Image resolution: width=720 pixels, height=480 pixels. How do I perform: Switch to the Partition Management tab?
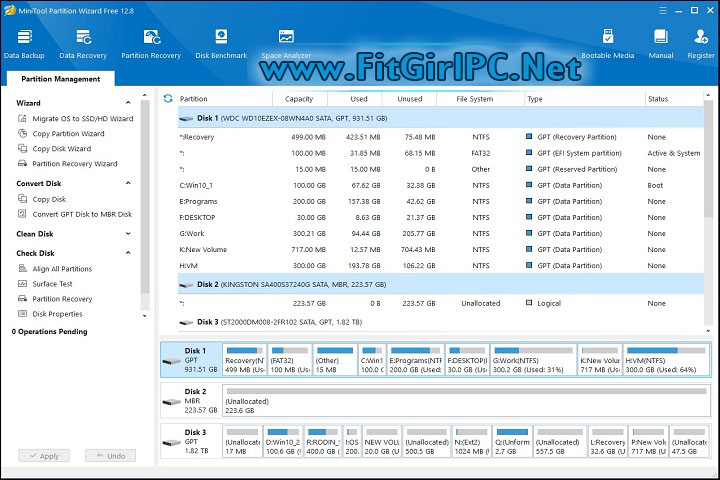pos(61,79)
